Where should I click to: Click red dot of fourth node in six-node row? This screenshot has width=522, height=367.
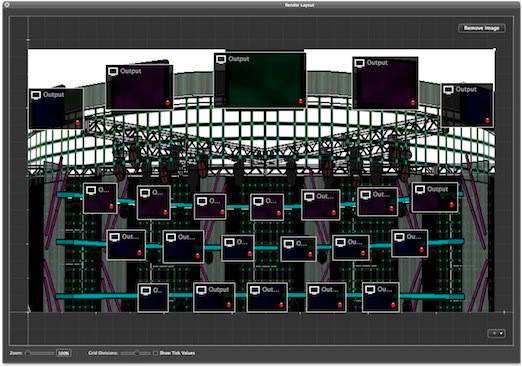pyautogui.click(x=310, y=254)
